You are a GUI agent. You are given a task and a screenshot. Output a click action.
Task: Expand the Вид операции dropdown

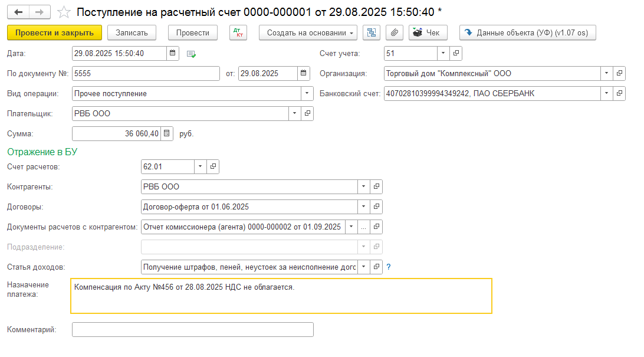(x=307, y=93)
